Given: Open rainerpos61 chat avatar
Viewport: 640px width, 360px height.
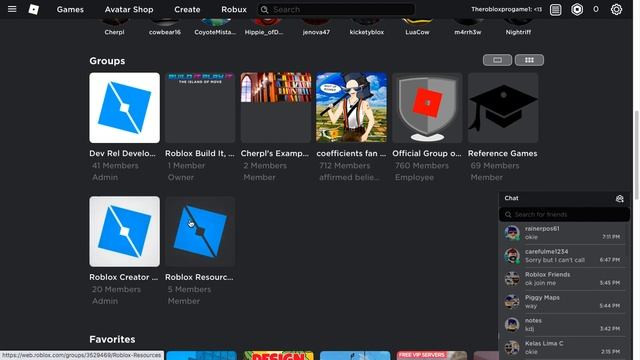Looking at the screenshot, I should click(x=512, y=233).
